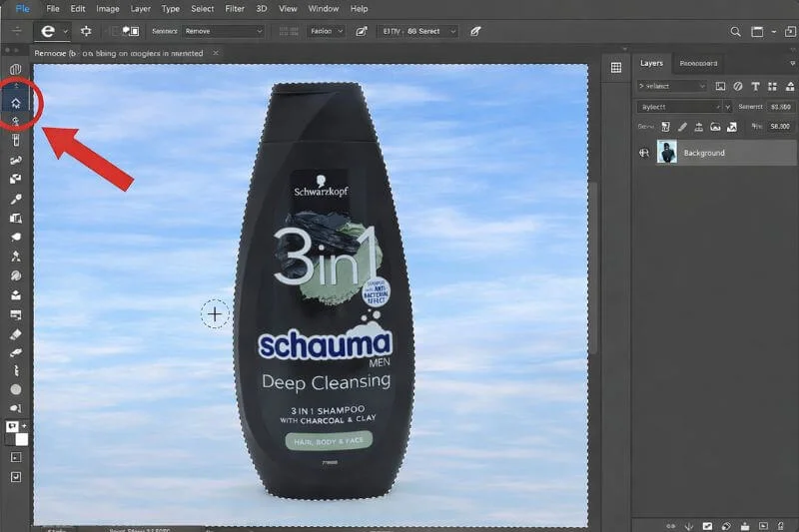Select the checkered patch tool in the toolbar
The image size is (799, 532).
tap(16, 179)
